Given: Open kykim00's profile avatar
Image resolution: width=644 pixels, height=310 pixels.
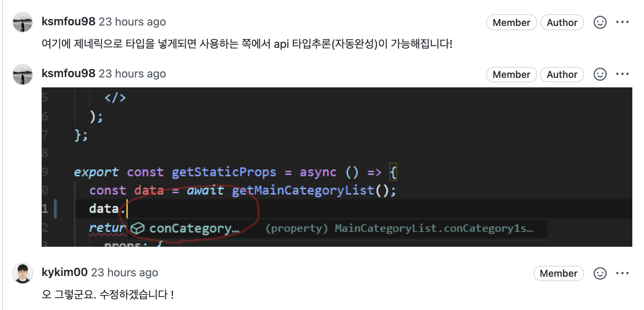Looking at the screenshot, I should 23,273.
